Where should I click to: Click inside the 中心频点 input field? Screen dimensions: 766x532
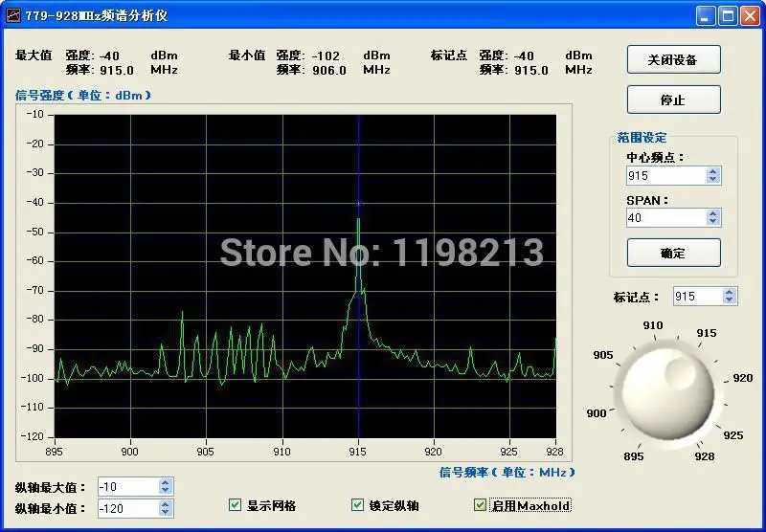pos(666,176)
